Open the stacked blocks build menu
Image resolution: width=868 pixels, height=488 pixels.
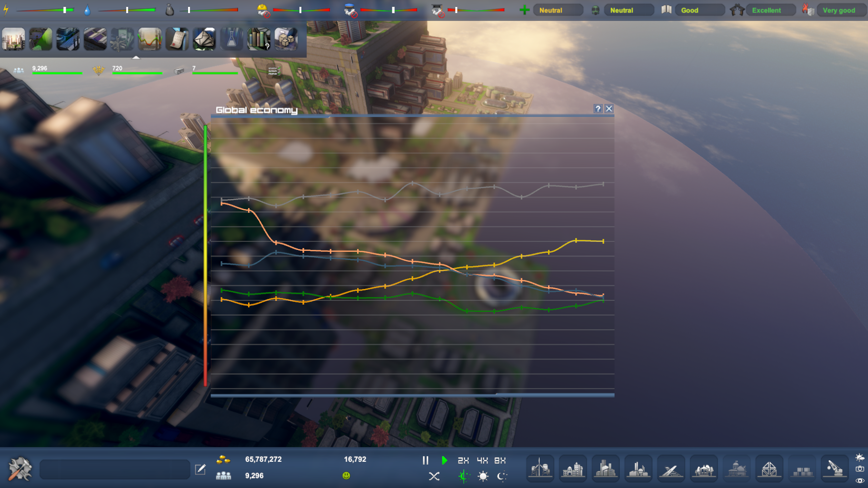point(802,469)
